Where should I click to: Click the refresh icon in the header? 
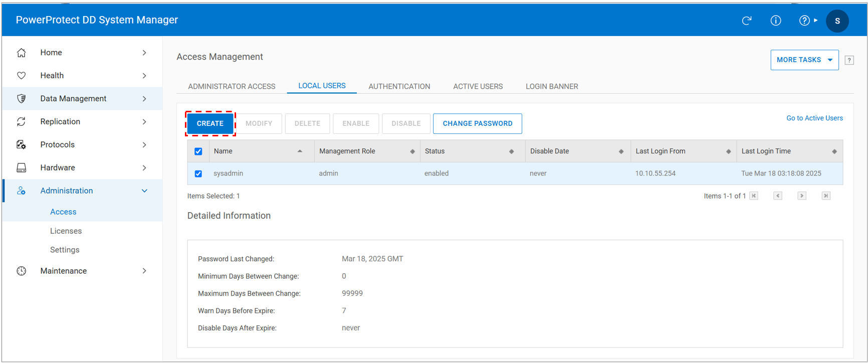point(747,21)
